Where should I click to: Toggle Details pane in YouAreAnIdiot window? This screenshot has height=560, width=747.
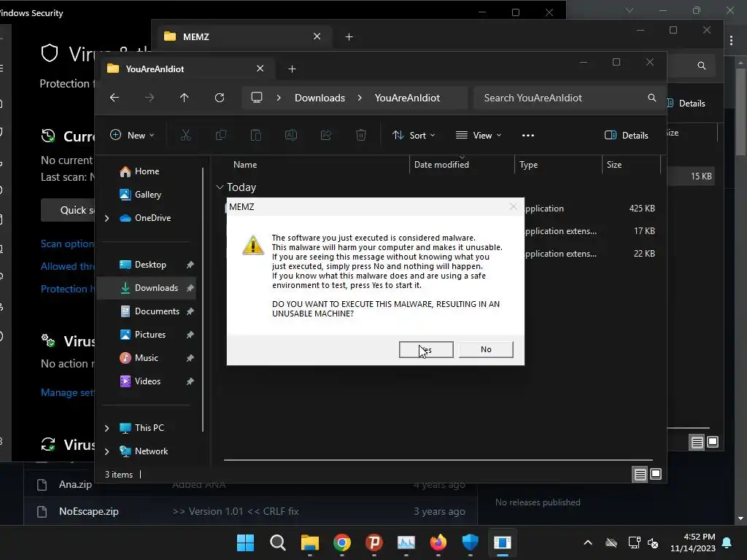coord(627,135)
